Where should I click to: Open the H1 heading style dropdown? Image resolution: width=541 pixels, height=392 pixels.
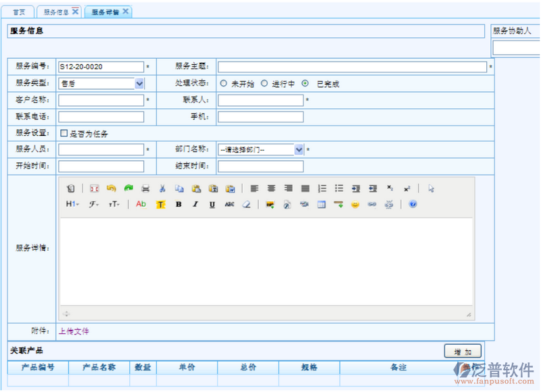pos(72,204)
